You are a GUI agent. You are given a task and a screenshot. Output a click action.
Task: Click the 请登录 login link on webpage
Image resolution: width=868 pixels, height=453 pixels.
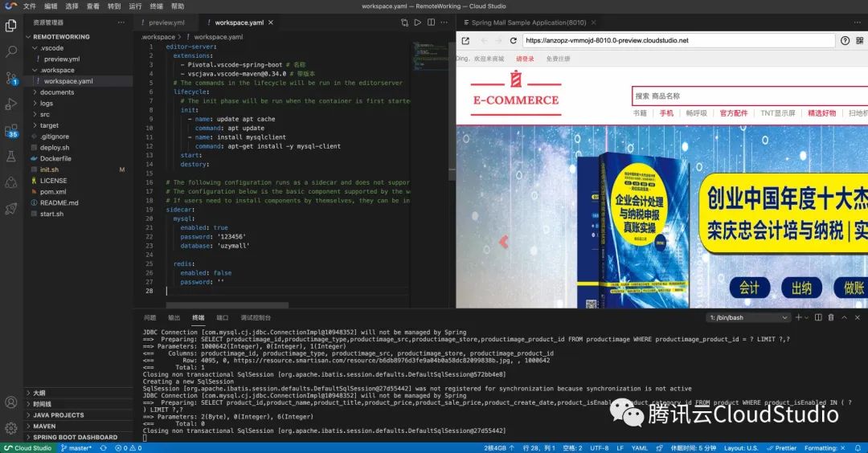(x=525, y=59)
